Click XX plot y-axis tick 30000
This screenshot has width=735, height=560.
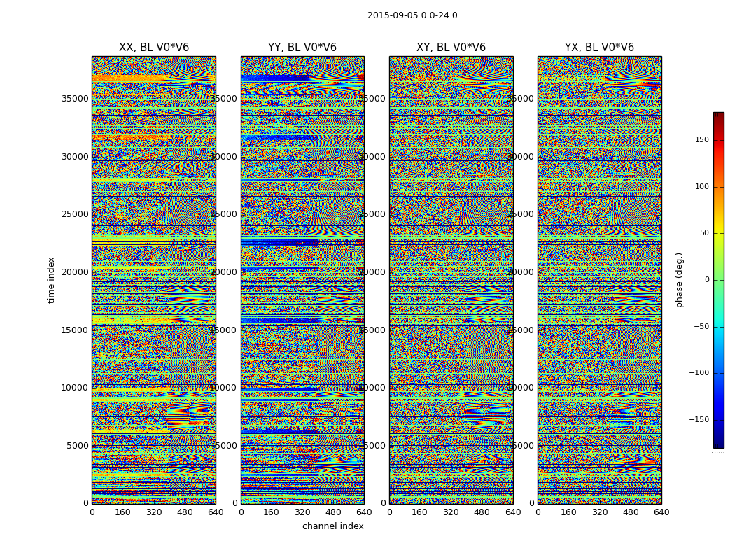75,157
